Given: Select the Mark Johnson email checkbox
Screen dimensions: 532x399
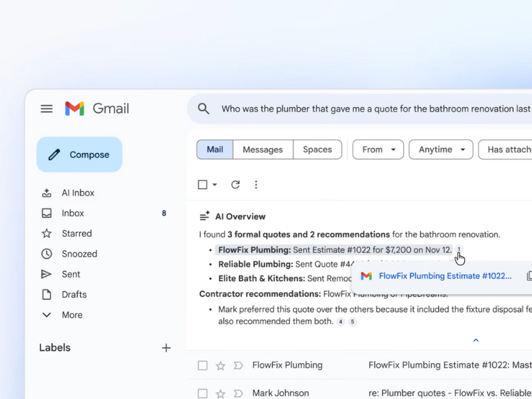Looking at the screenshot, I should 203,394.
